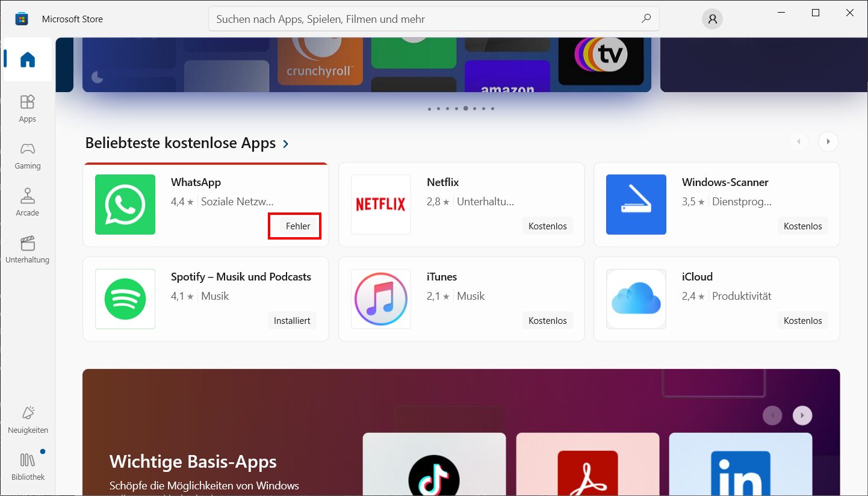Click the iCloud title text
The image size is (868, 496).
tap(697, 277)
